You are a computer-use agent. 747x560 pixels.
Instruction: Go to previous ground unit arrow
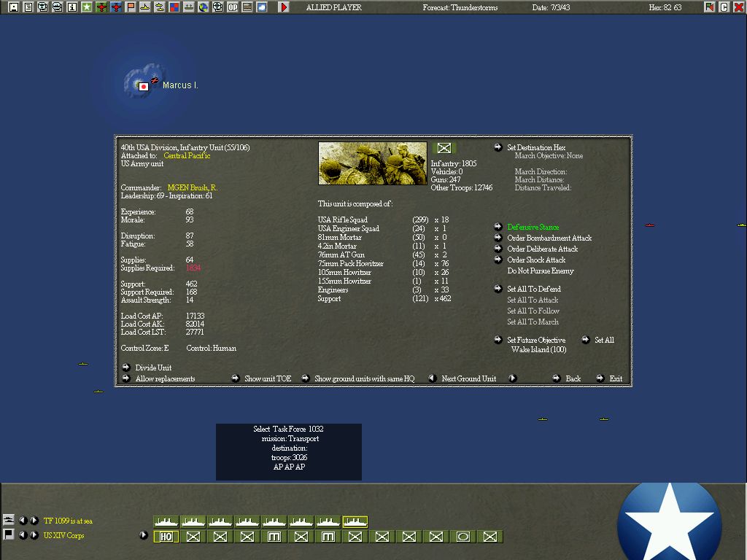point(433,378)
